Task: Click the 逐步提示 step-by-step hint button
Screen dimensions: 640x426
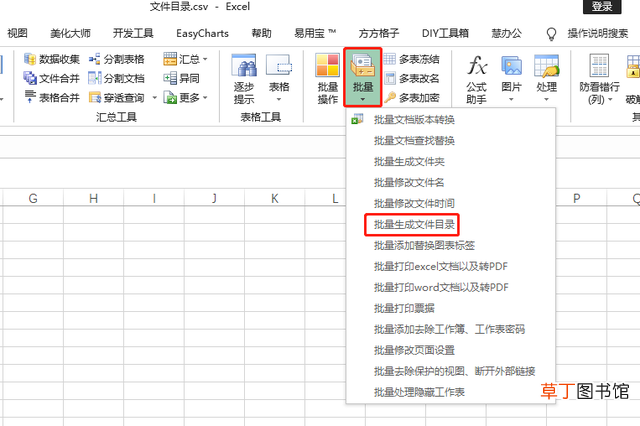Action: [x=244, y=79]
